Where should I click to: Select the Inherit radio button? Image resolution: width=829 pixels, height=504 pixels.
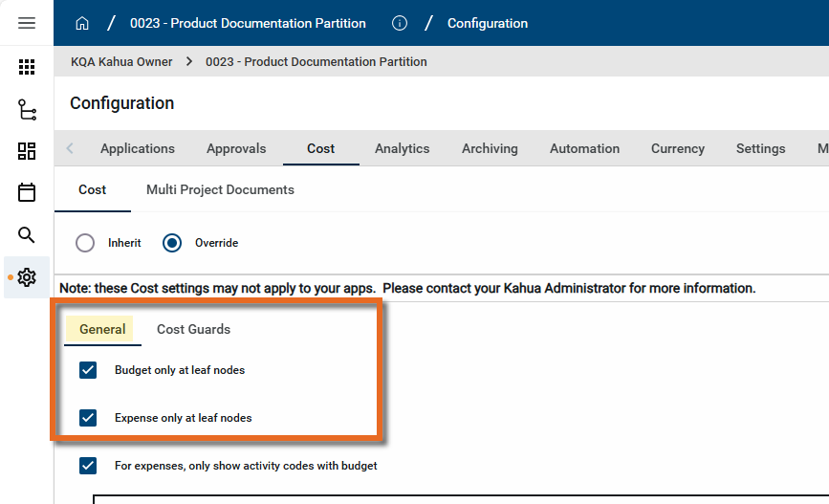click(x=85, y=243)
